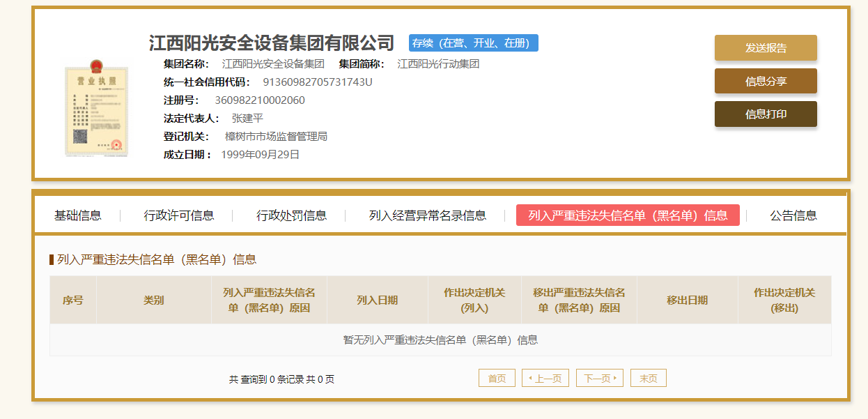Click the 上一页 previous page button
This screenshot has height=419, width=868.
(x=545, y=378)
